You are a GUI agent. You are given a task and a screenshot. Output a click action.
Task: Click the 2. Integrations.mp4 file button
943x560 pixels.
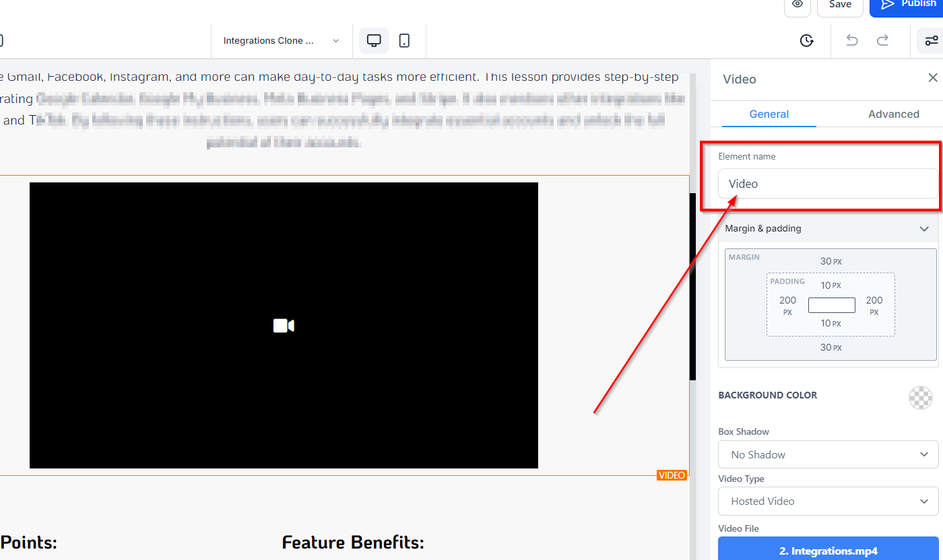click(x=828, y=550)
